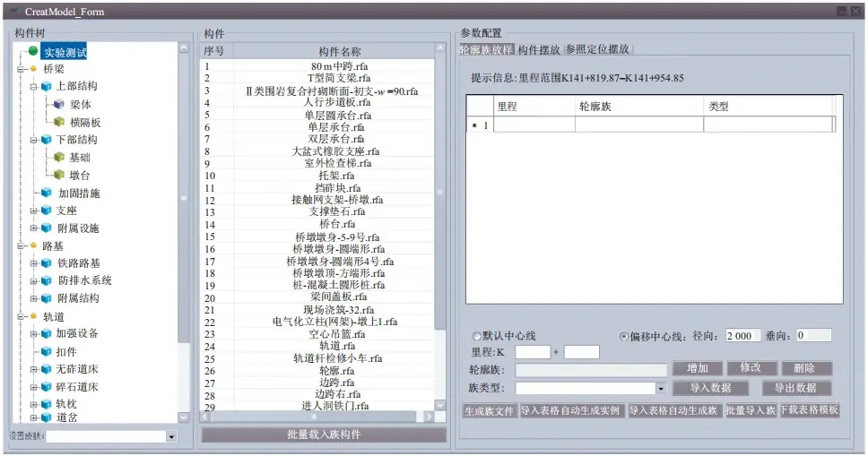Switch to the 参照定位摆放 tab
Viewport: 868px width, 456px height.
[x=597, y=49]
